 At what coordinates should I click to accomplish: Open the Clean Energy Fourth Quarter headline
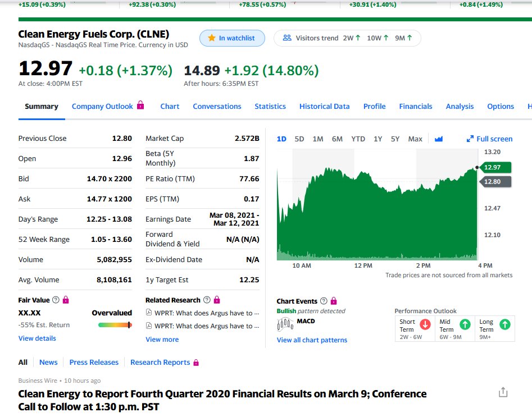click(222, 400)
